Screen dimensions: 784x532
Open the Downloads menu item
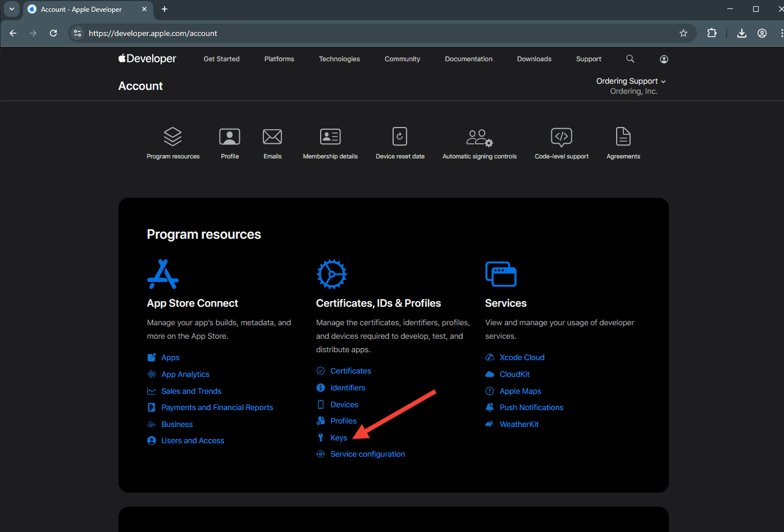tap(534, 59)
